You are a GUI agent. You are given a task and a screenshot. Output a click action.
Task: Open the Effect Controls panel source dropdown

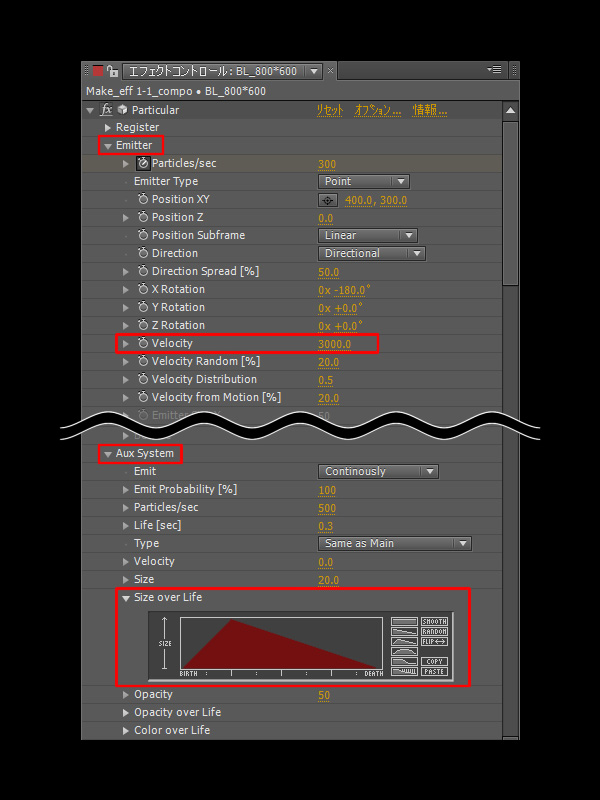(314, 71)
